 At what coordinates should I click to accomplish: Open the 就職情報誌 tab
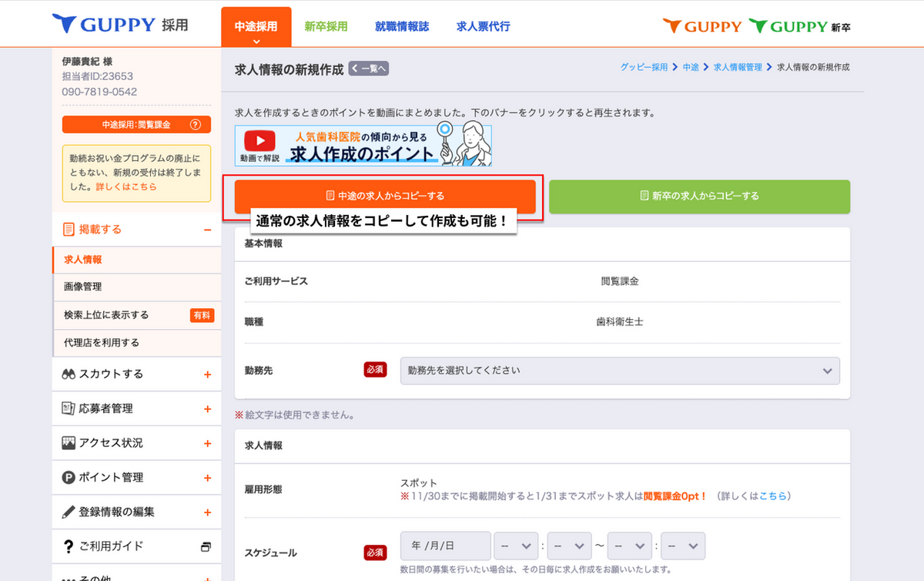pos(402,26)
